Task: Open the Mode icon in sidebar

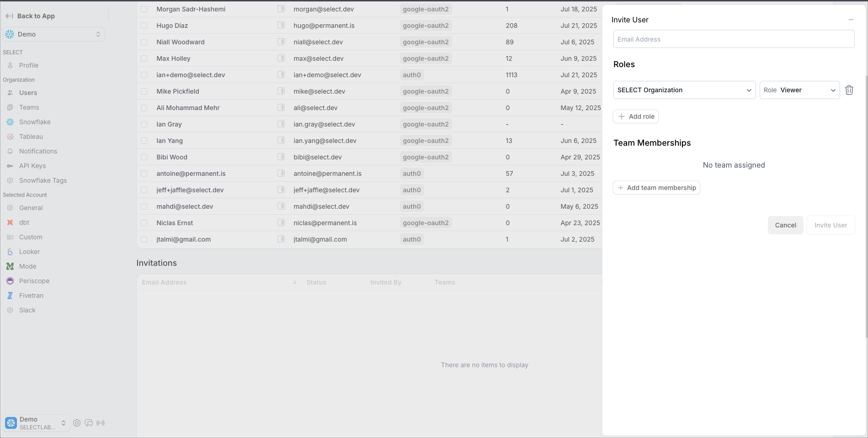Action: (x=10, y=266)
